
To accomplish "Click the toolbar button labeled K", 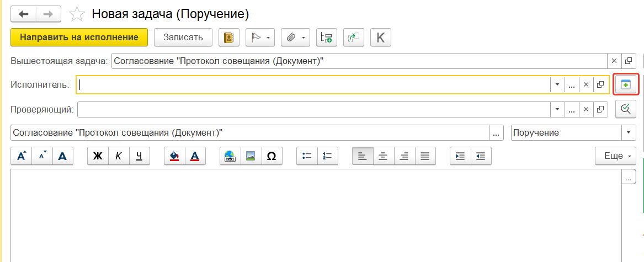I will (380, 38).
